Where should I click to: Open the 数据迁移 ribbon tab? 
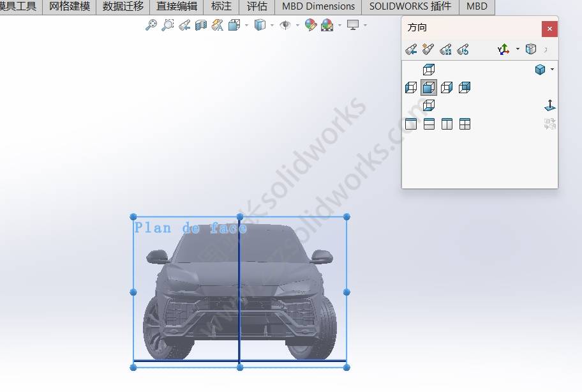(123, 6)
